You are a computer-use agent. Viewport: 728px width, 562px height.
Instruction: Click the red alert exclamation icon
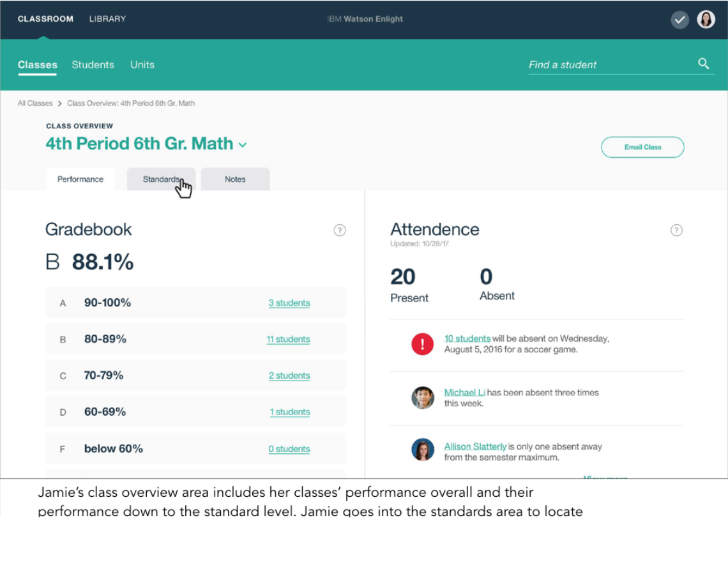(x=422, y=344)
